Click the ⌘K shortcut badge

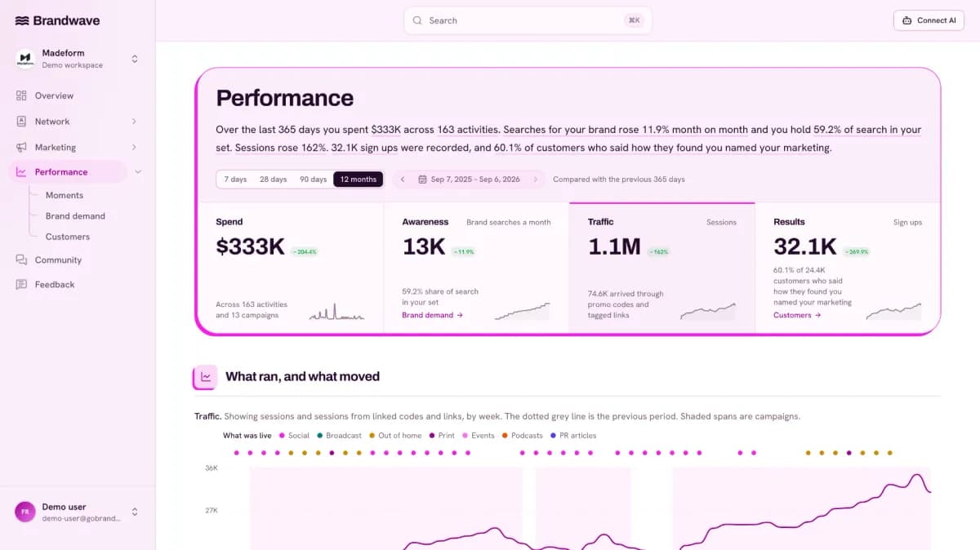(634, 20)
